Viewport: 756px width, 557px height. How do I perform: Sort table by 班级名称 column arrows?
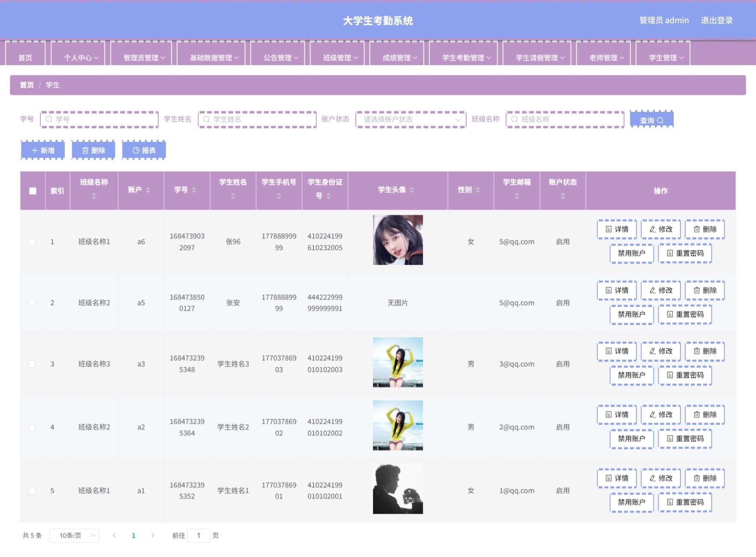94,196
